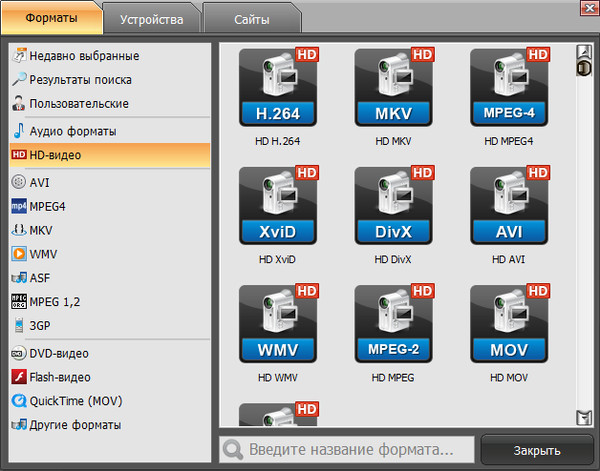Select the HD AVI format icon
The width and height of the screenshot is (600, 471).
509,207
